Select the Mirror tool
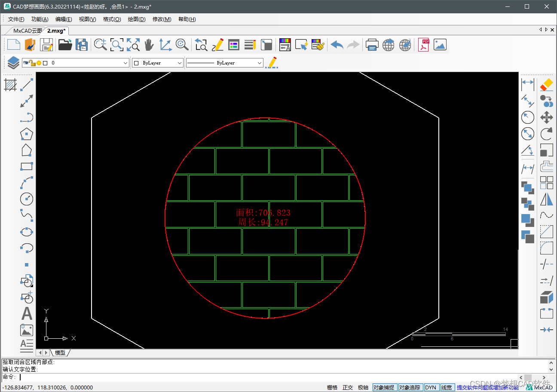The image size is (557, 392). click(546, 199)
